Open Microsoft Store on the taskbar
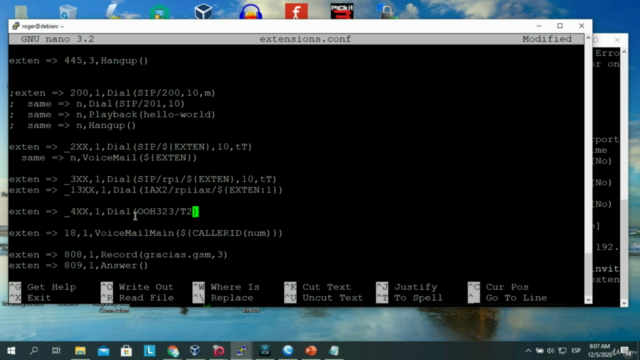Screen dimensions: 640x360 [126, 351]
